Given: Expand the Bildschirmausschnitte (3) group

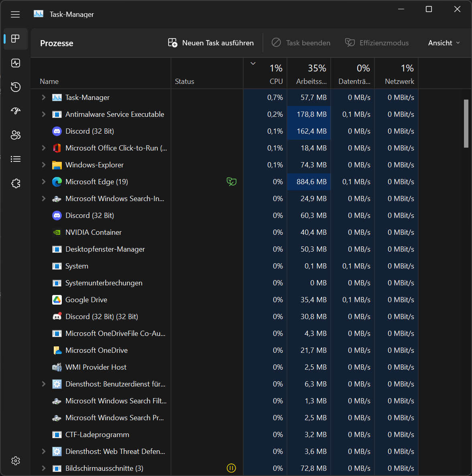Looking at the screenshot, I should click(43, 468).
